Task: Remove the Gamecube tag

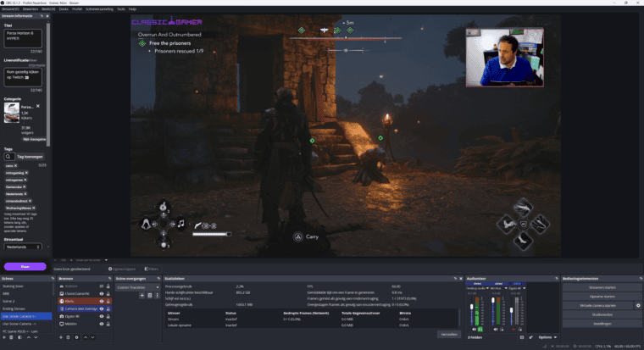Action: (x=25, y=186)
